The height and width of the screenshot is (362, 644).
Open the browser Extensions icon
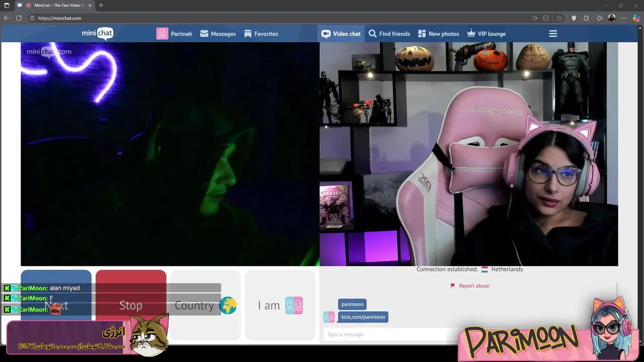pyautogui.click(x=586, y=18)
